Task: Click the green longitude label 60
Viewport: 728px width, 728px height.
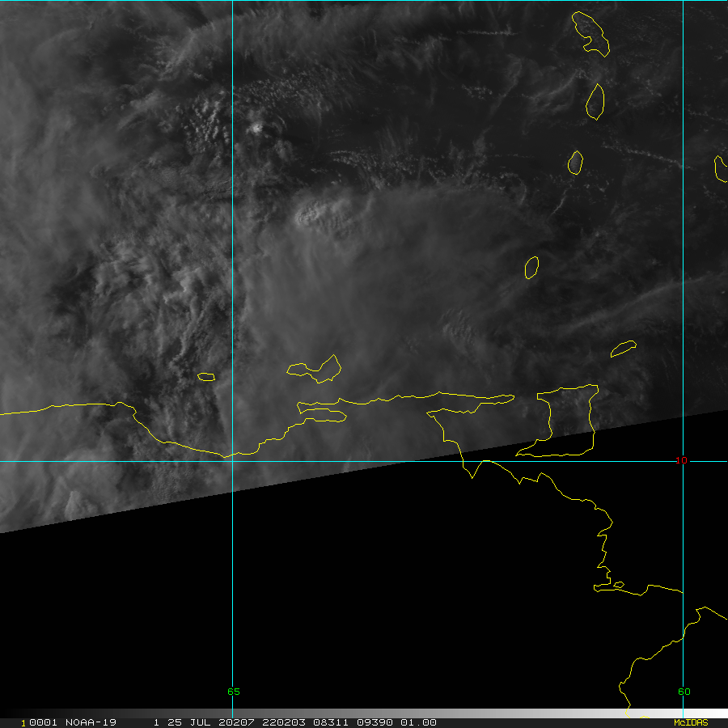Action: [x=684, y=692]
